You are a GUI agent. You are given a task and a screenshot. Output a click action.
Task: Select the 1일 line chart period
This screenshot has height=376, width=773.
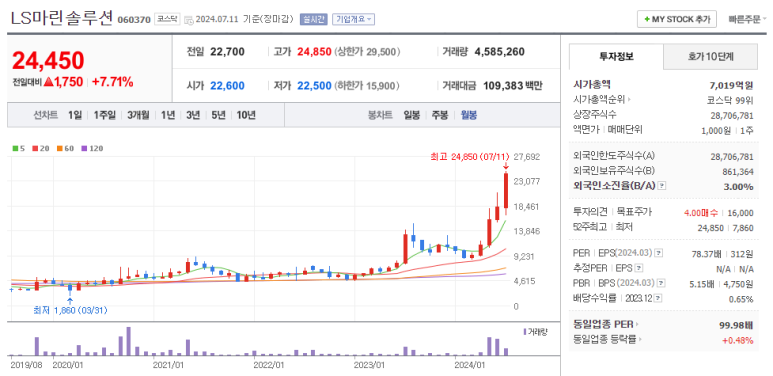75,115
